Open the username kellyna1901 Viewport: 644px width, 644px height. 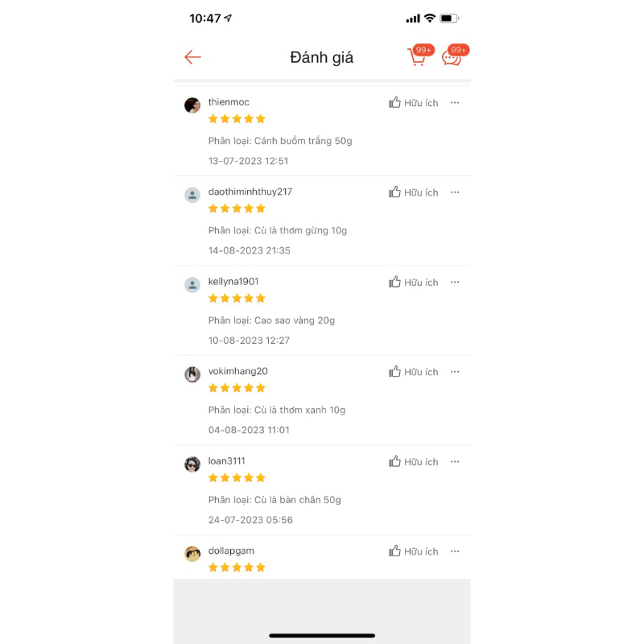tap(233, 282)
